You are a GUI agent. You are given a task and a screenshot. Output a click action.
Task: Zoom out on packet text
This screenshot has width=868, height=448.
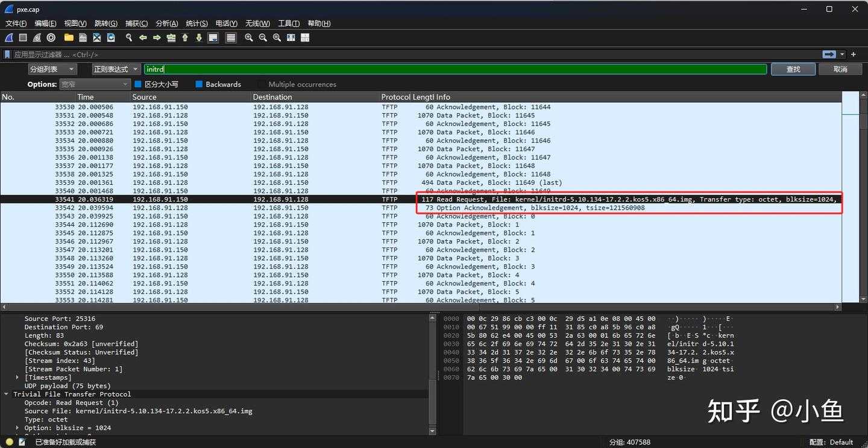click(263, 38)
